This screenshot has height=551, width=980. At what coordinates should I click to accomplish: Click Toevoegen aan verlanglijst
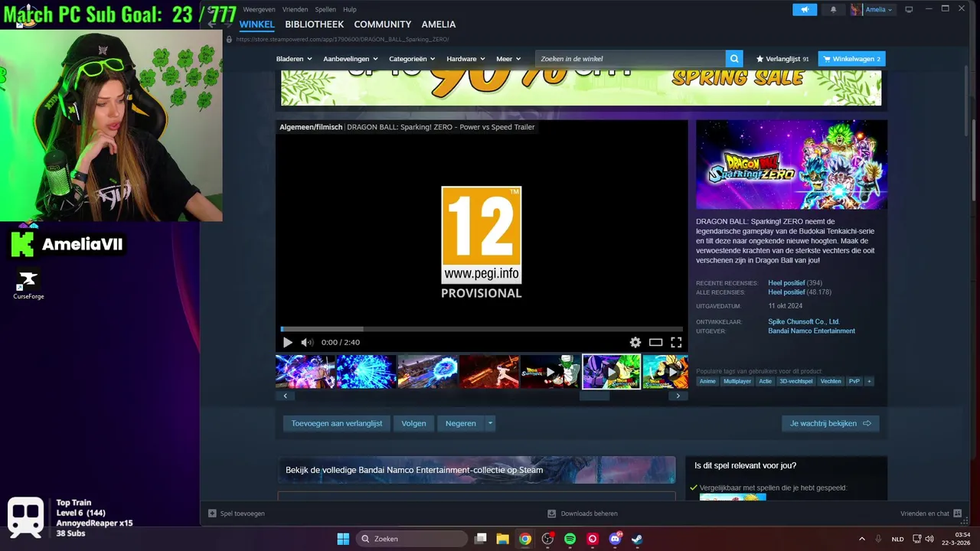(x=337, y=423)
